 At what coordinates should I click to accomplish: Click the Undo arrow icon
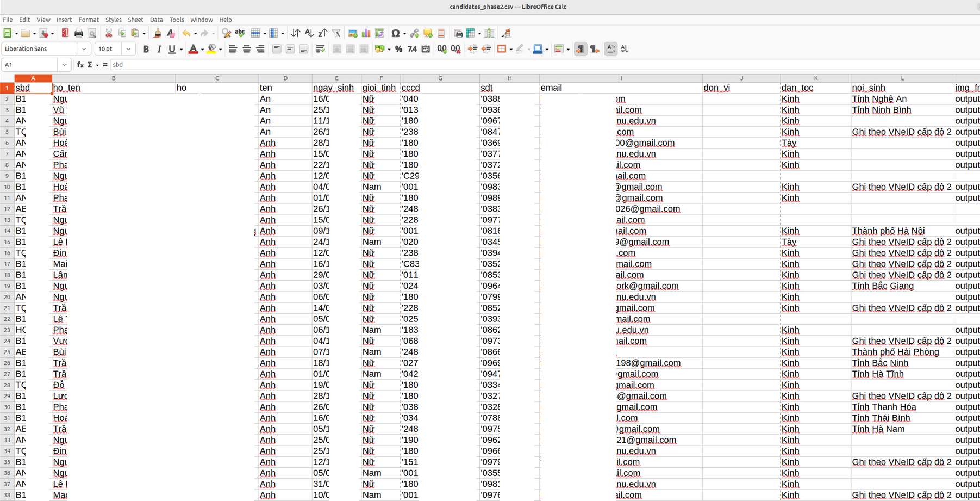(186, 33)
